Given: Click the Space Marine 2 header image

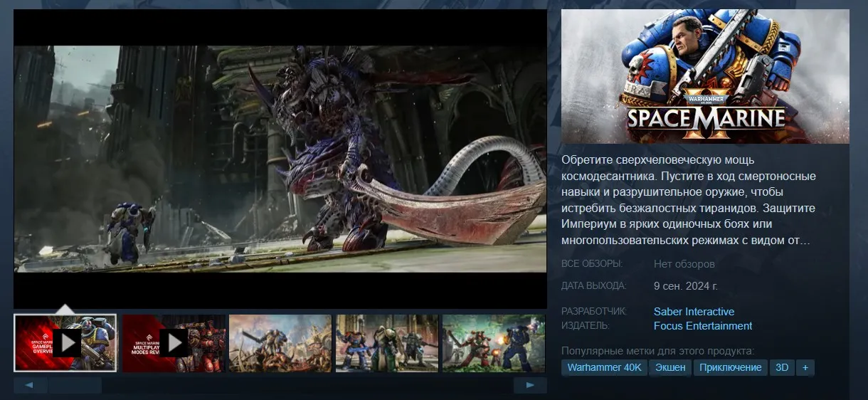Looking at the screenshot, I should coord(705,76).
